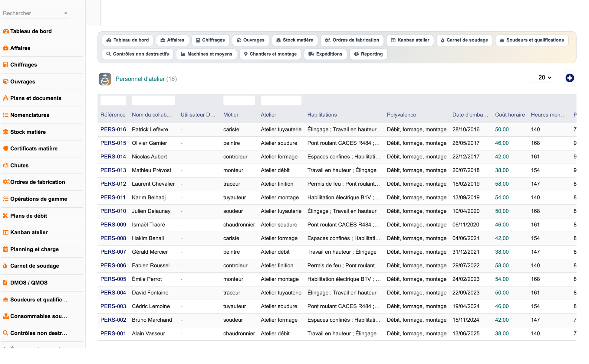Viewport: 589px width, 364px height.
Task: Open Soudeurs et qualifications top tab
Action: (x=532, y=40)
